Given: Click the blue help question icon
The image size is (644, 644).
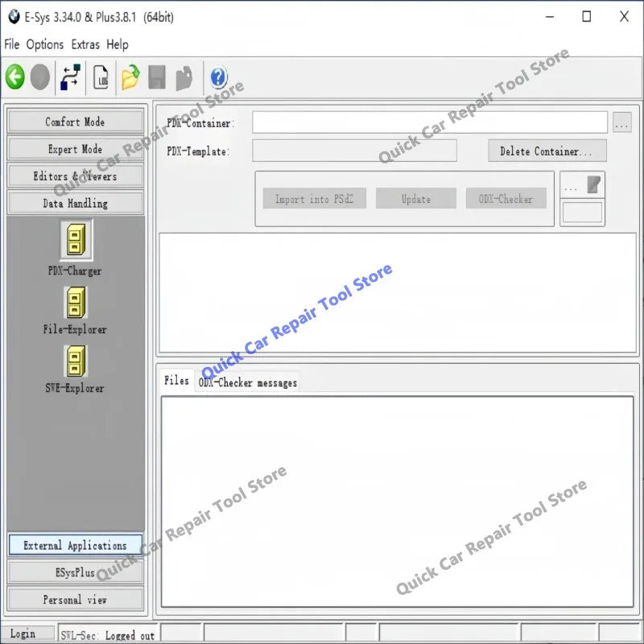Looking at the screenshot, I should 218,77.
